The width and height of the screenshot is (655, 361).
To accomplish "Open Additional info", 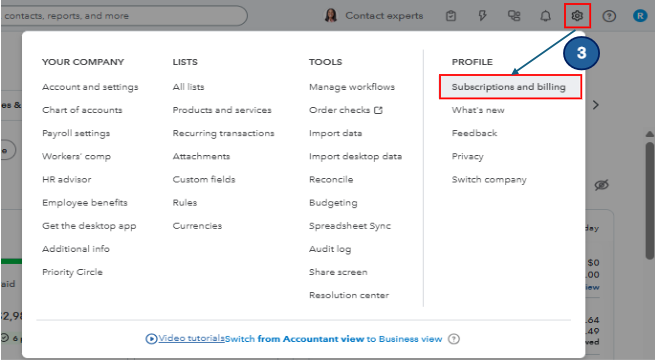I will pos(76,249).
